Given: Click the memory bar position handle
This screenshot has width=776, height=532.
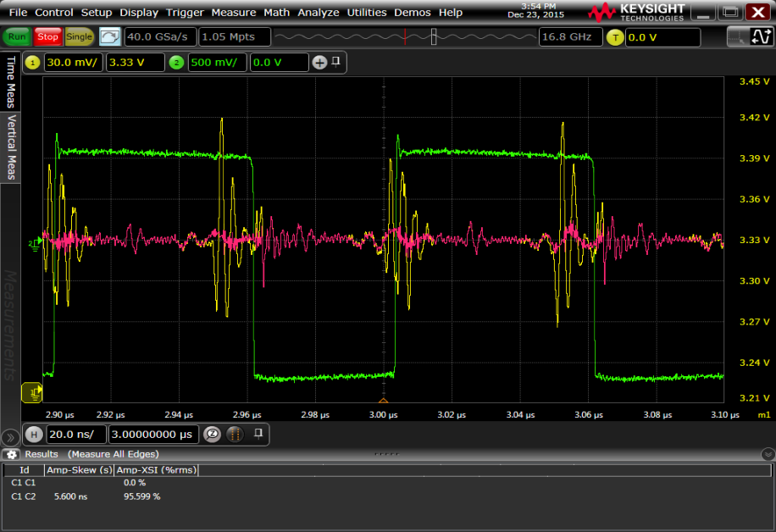Looking at the screenshot, I should pyautogui.click(x=434, y=36).
